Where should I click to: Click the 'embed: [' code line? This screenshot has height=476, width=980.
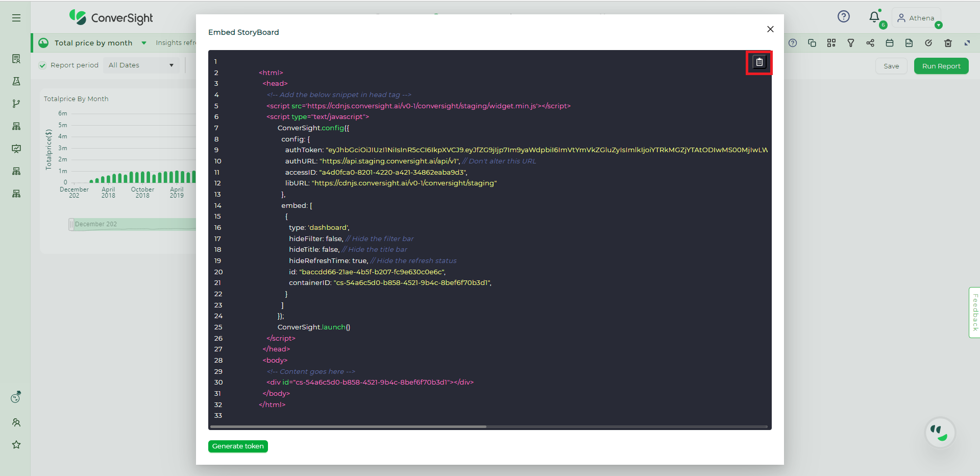[x=297, y=206]
